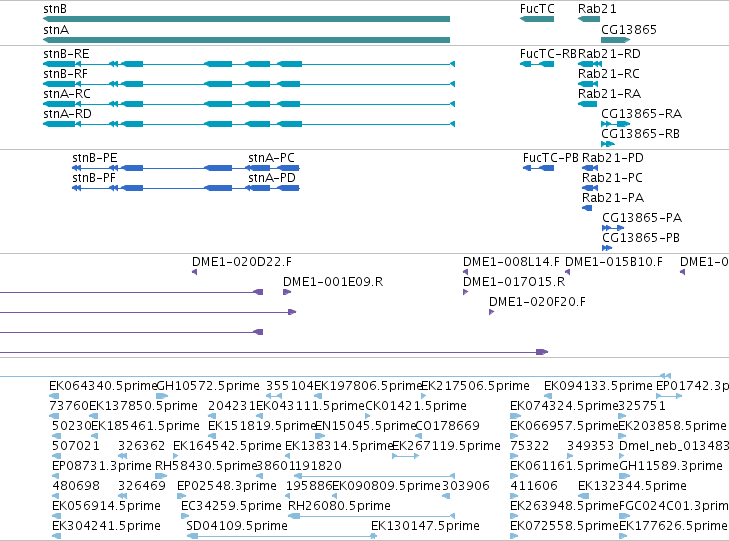The image size is (729, 541).
Task: Click the CG13865-PA protein label
Action: 642,218
